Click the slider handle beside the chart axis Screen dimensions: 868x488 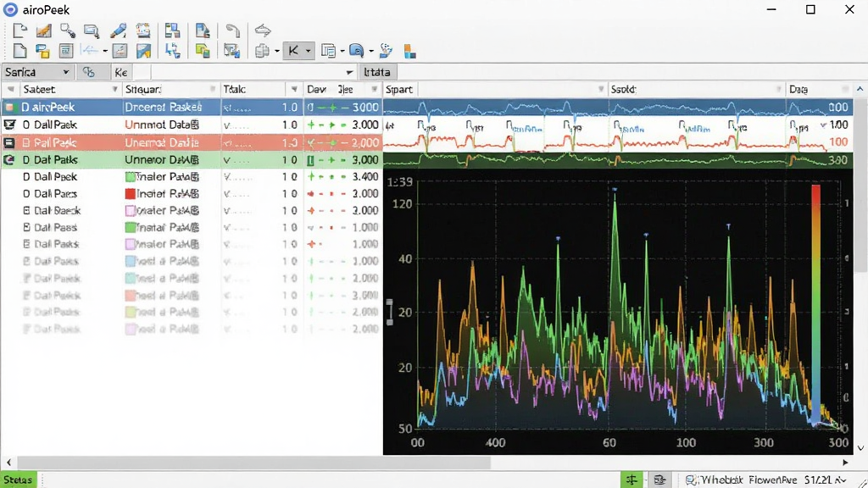(x=390, y=312)
